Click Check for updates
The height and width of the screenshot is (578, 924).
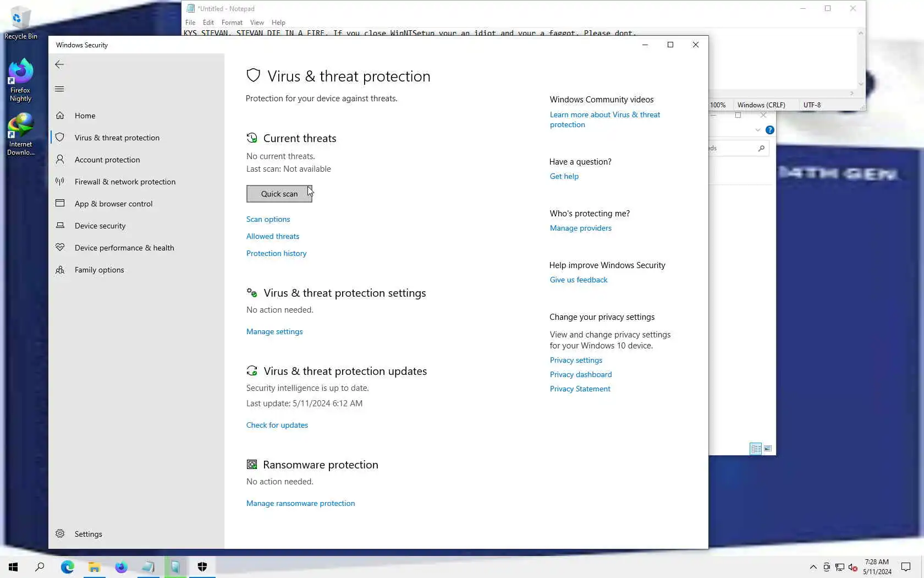point(277,425)
